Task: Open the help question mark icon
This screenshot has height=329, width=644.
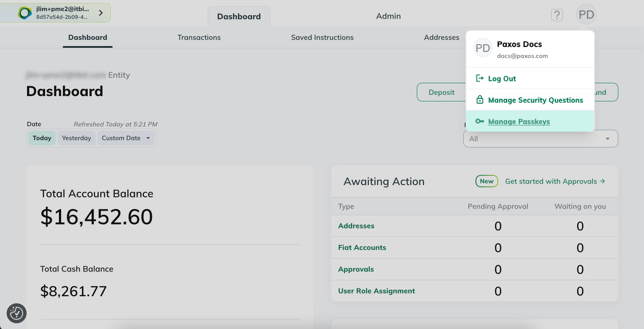Action: pyautogui.click(x=557, y=15)
